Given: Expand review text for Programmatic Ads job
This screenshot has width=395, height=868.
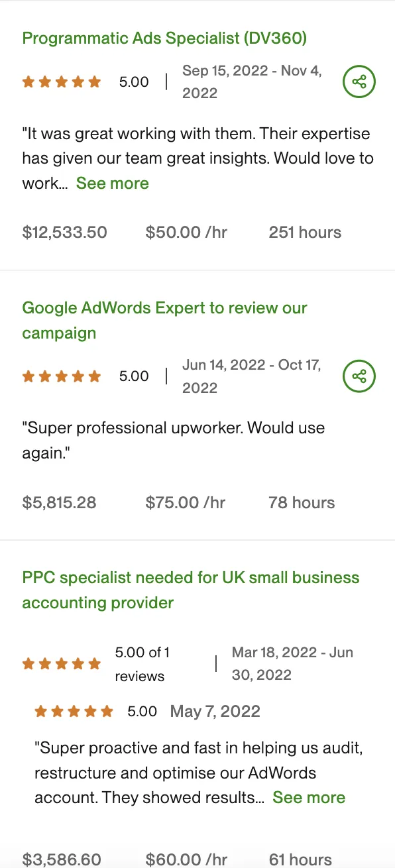Looking at the screenshot, I should [113, 184].
